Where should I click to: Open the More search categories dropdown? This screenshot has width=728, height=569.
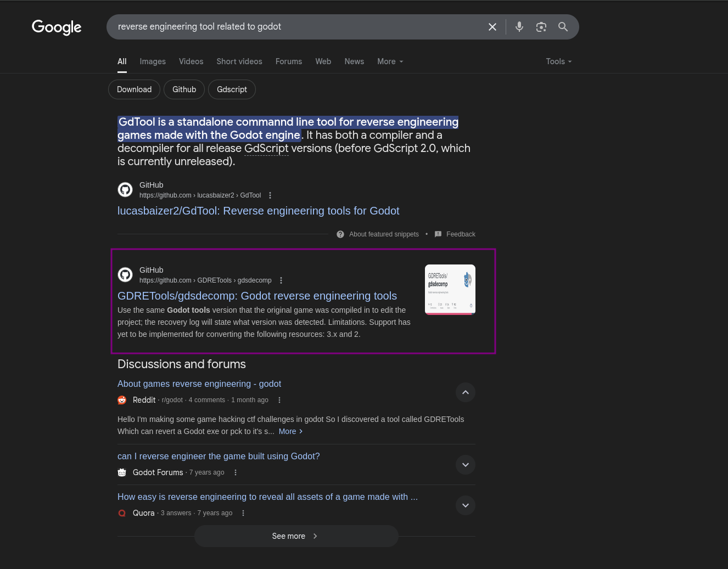pos(390,61)
